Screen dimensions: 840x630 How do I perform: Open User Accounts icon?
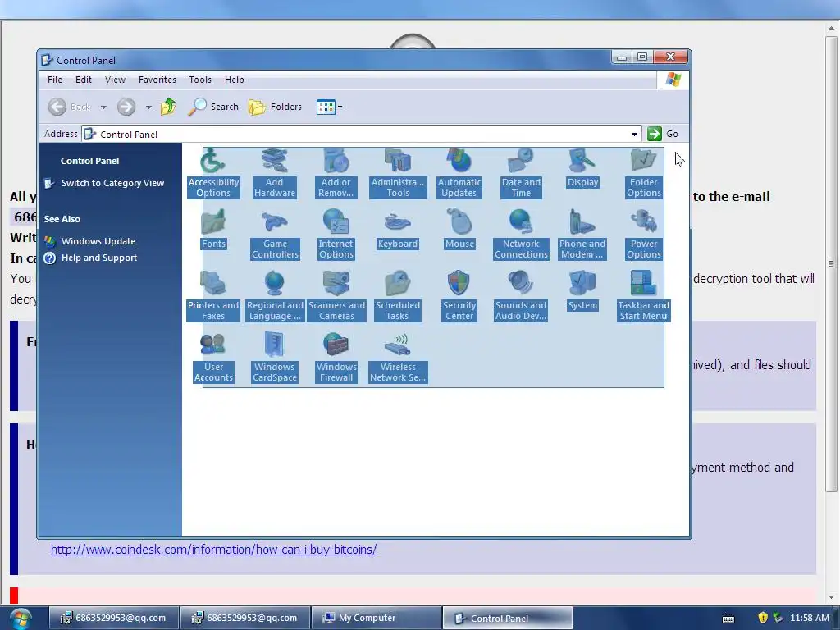(x=213, y=358)
